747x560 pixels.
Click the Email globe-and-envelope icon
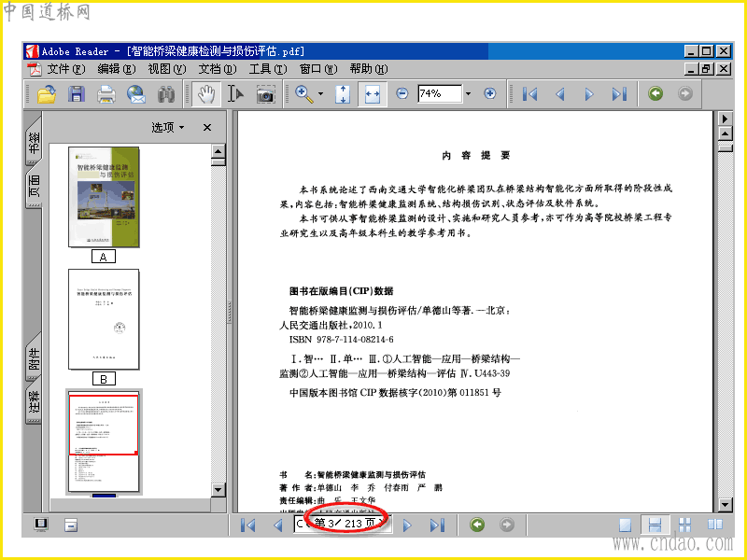coord(136,94)
